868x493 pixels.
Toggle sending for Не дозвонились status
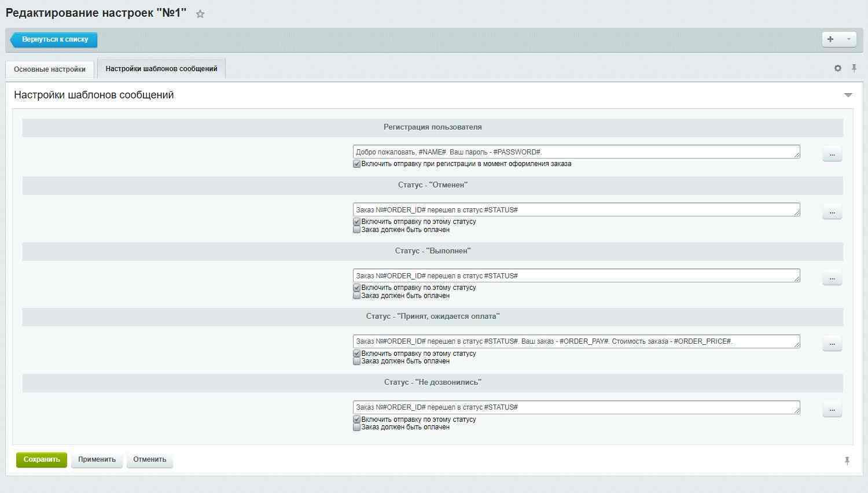pyautogui.click(x=356, y=420)
